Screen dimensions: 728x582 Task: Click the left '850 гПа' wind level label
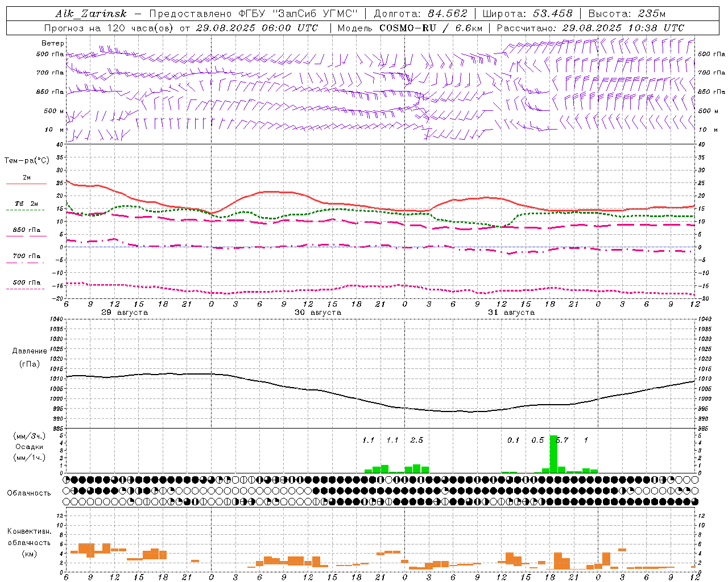tap(50, 92)
